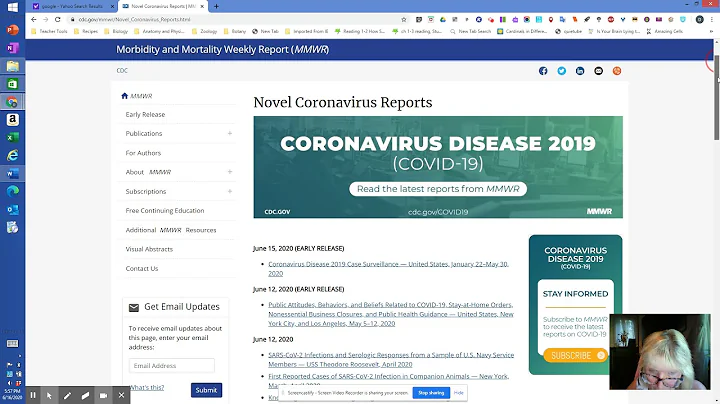Click the Morbidity and Mortality Weekly Report header

tap(223, 50)
